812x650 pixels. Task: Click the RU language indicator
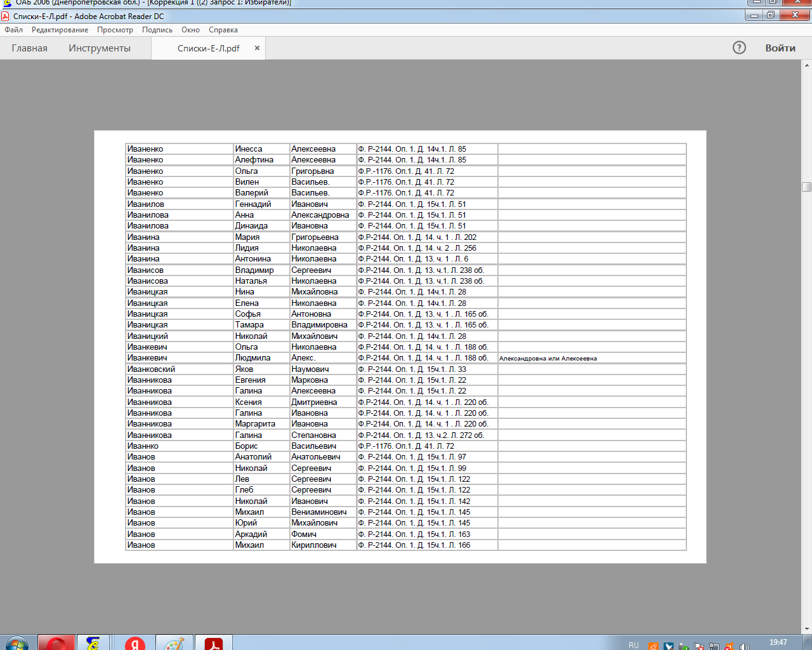pos(634,645)
